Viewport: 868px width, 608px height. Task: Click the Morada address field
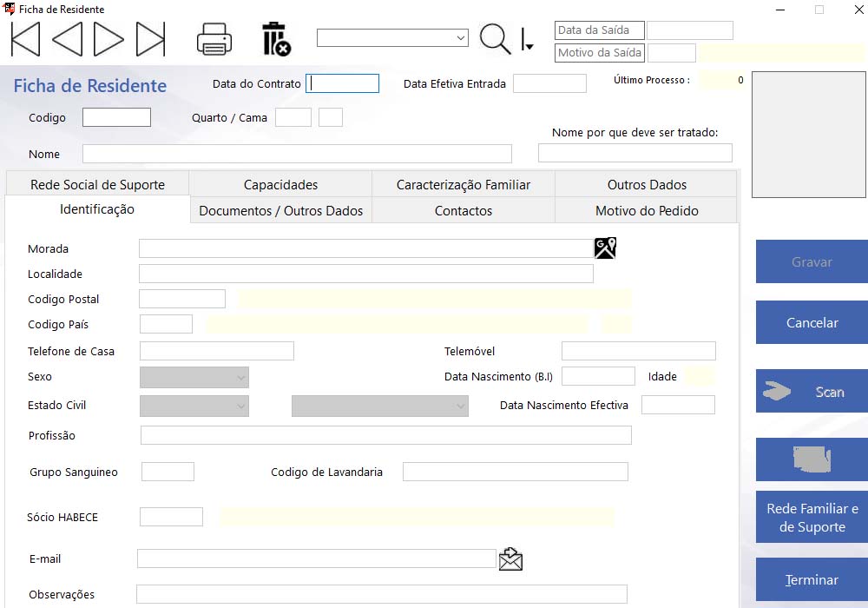coord(366,248)
